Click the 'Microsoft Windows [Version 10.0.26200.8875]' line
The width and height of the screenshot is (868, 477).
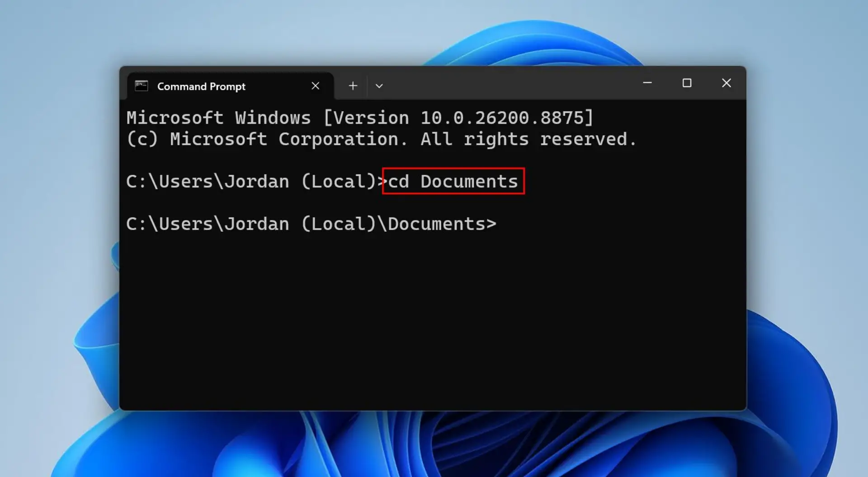360,118
